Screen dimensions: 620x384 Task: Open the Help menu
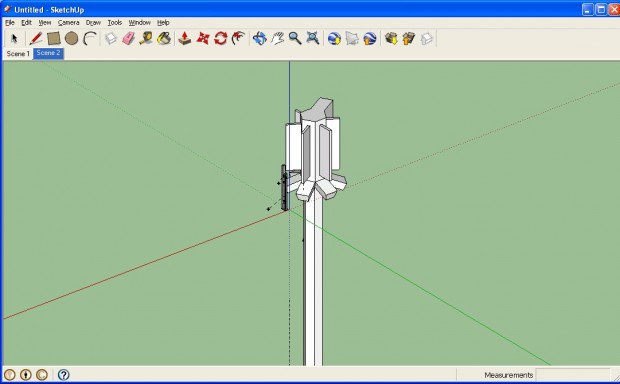point(163,23)
